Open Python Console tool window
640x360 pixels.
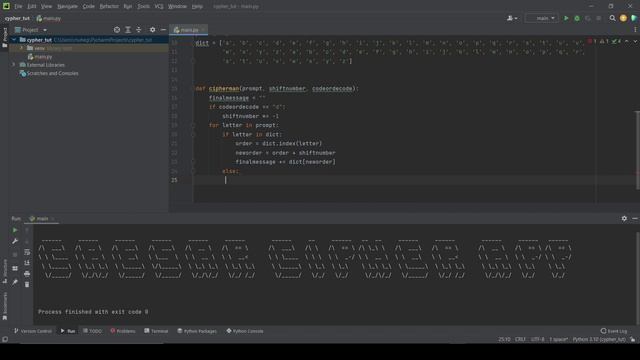245,331
